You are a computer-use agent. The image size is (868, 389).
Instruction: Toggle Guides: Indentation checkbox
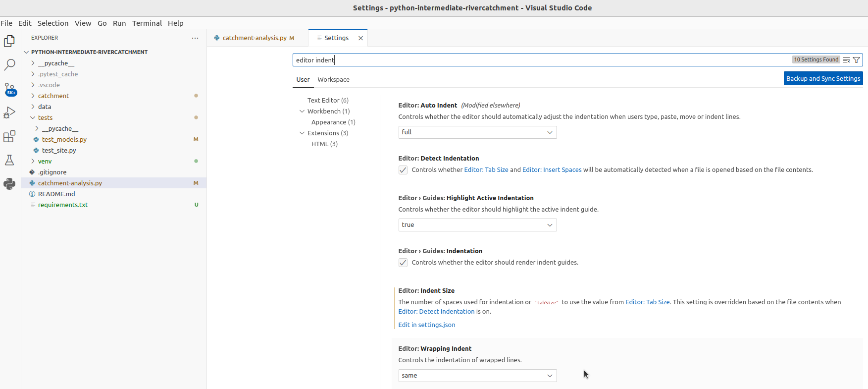[403, 263]
